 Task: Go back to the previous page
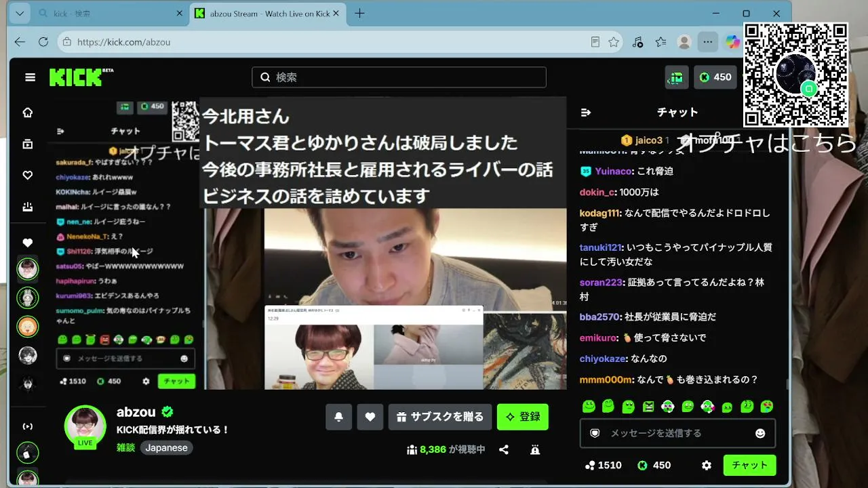(x=20, y=42)
